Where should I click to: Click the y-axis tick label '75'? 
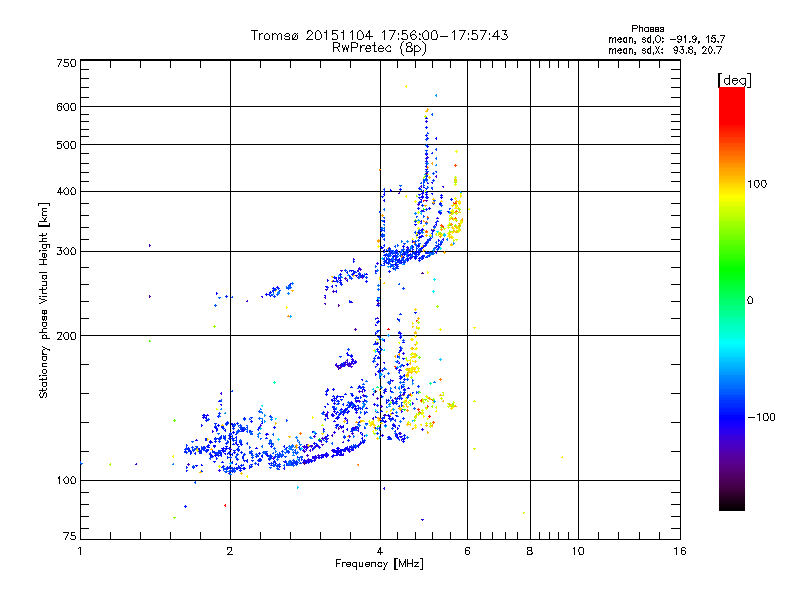click(70, 536)
